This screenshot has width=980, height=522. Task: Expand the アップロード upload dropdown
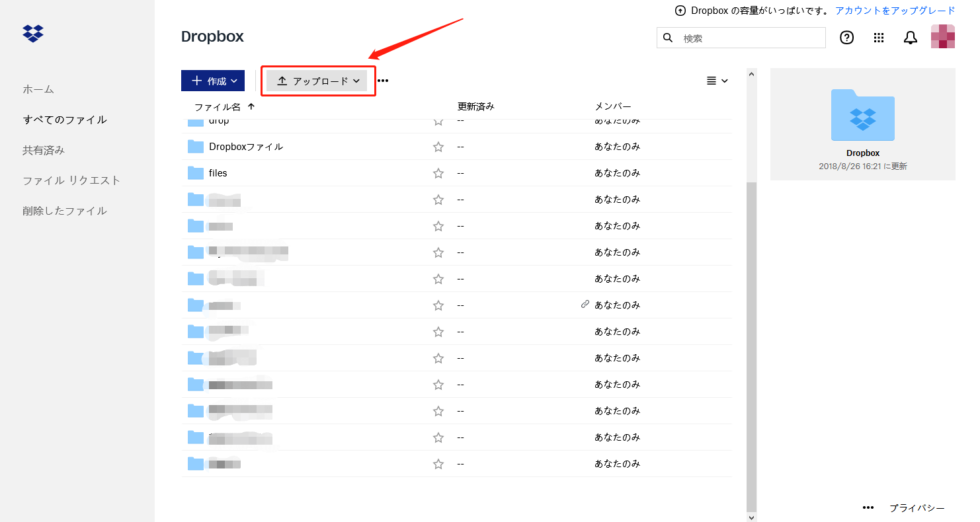point(317,81)
